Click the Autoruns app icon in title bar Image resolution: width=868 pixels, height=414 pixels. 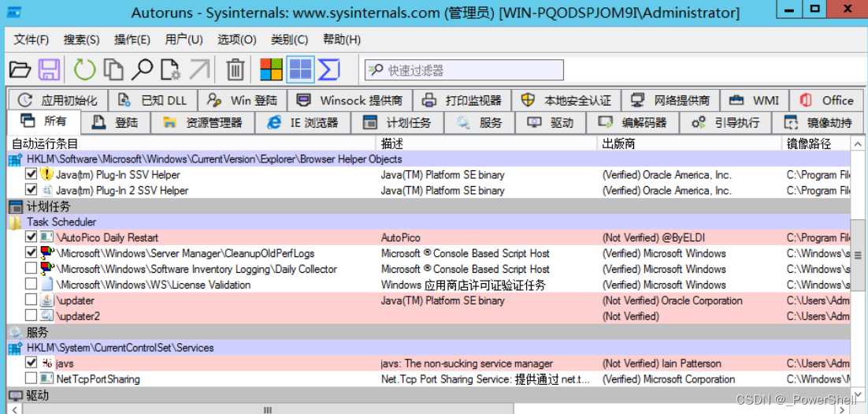pyautogui.click(x=16, y=12)
